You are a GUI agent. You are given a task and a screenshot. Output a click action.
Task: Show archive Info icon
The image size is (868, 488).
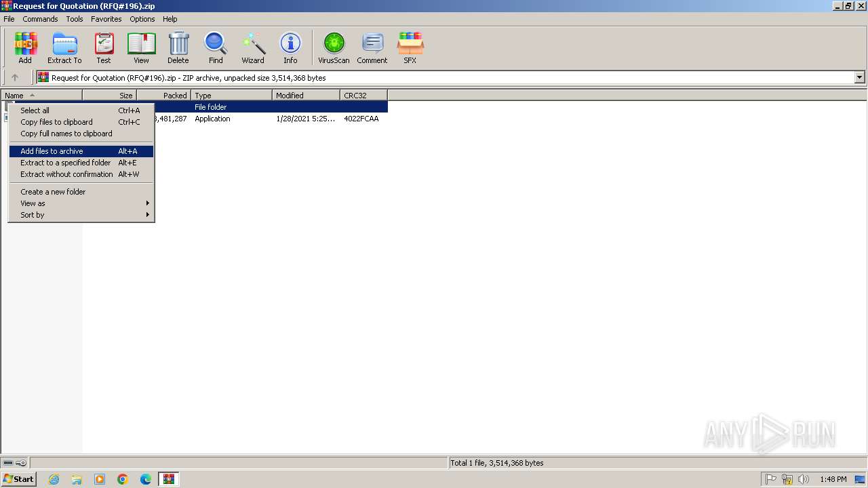(290, 47)
